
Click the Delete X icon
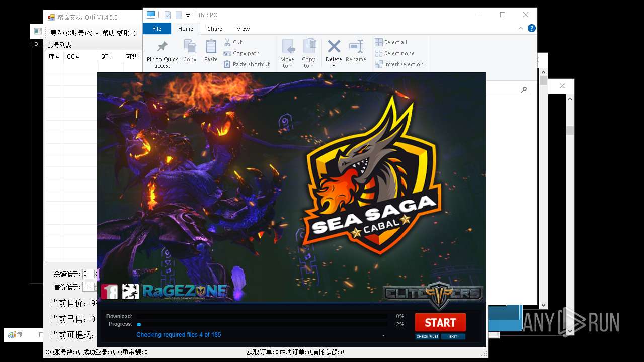334,47
